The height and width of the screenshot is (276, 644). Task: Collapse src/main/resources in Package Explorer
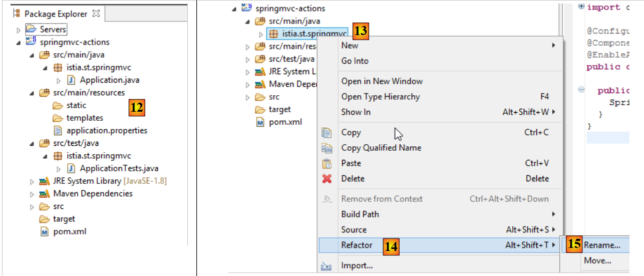click(x=32, y=93)
